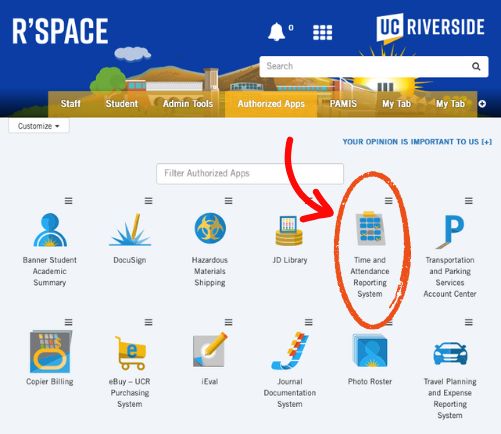Click the notification bell icon

coord(276,32)
